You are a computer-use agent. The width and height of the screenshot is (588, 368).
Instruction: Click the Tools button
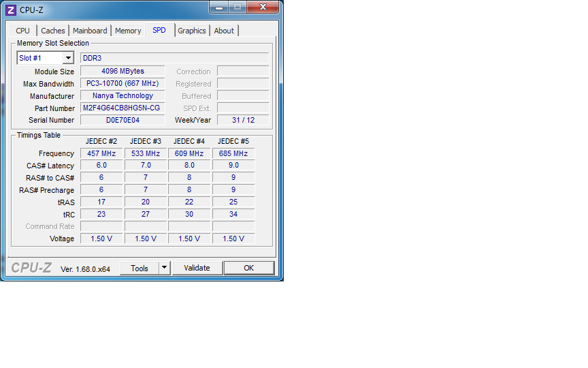coord(140,268)
